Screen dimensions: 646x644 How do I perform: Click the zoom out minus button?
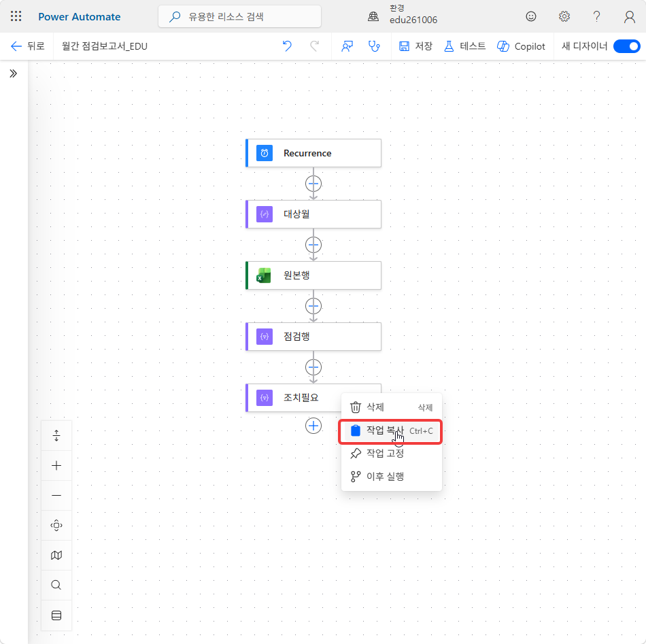coord(56,495)
